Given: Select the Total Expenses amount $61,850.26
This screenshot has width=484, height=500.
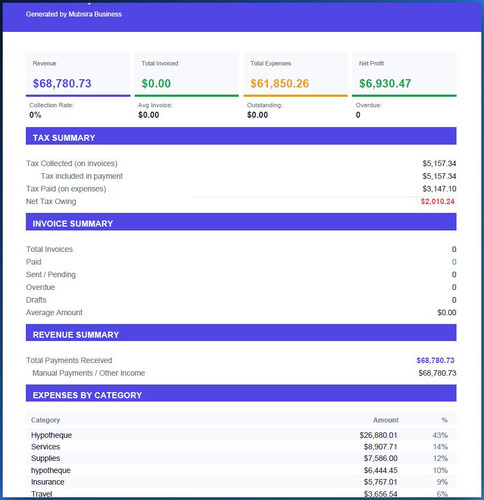Looking at the screenshot, I should (279, 83).
